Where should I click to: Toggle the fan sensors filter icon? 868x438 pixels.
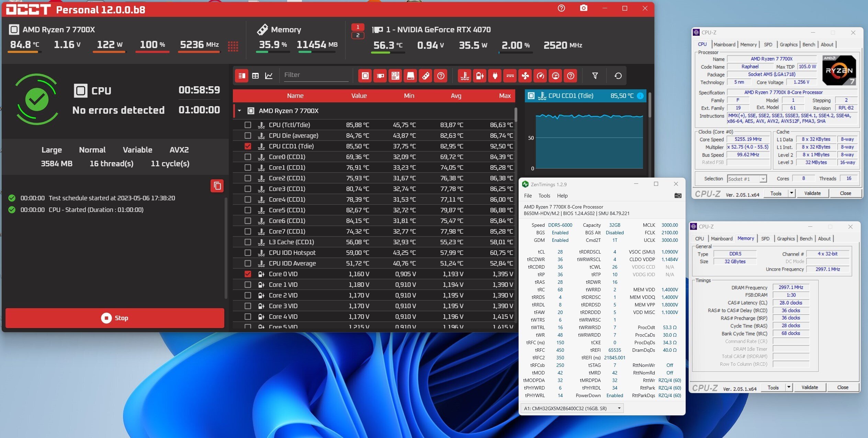coord(525,76)
